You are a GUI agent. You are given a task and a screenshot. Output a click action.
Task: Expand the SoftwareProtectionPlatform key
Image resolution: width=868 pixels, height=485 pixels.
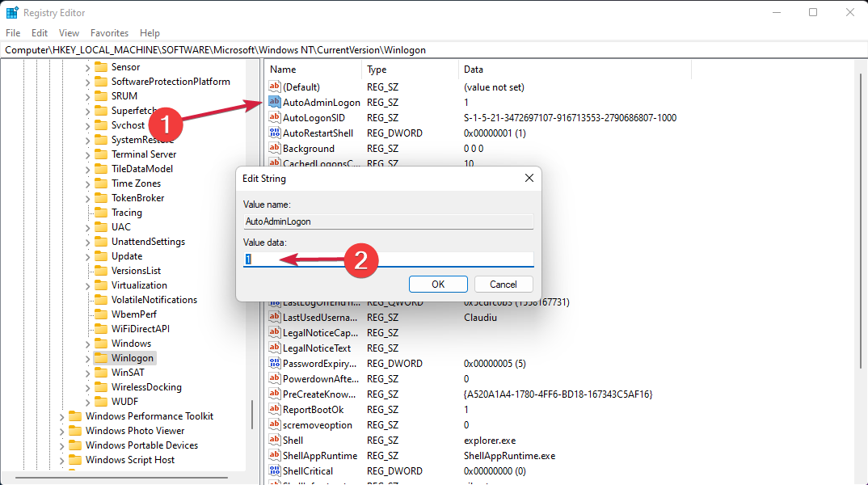(87, 82)
